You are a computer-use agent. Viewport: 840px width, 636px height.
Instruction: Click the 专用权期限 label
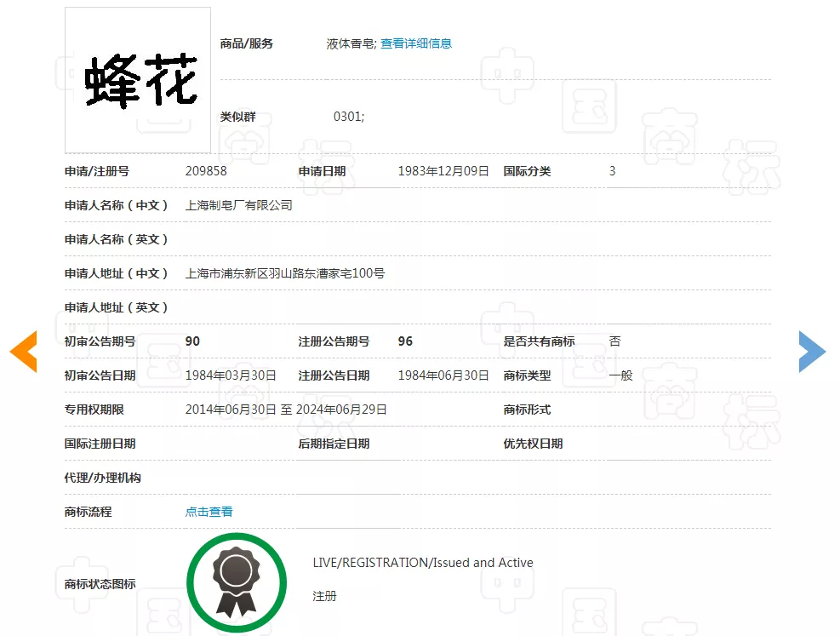[x=94, y=410]
